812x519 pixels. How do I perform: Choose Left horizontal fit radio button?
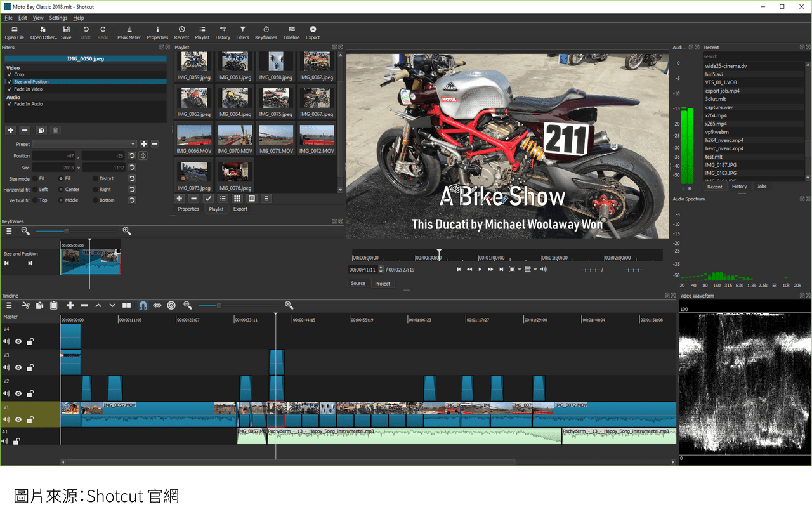pyautogui.click(x=35, y=189)
